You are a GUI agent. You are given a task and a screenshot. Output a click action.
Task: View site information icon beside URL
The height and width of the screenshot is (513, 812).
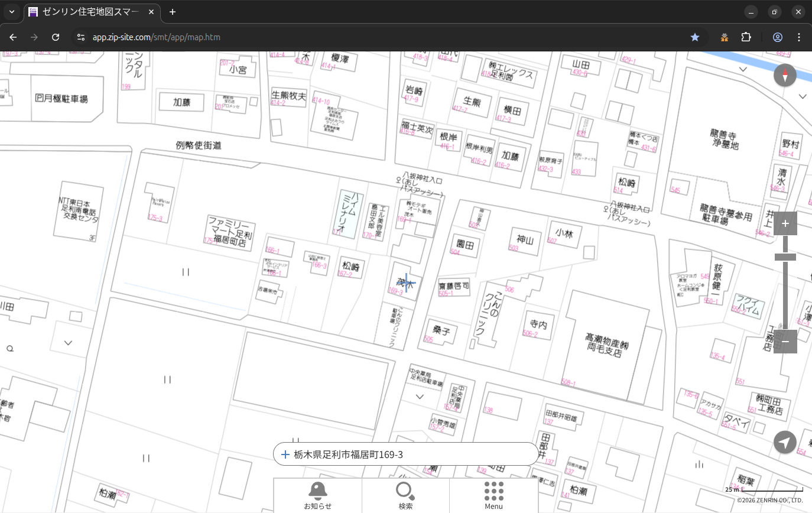click(x=81, y=37)
